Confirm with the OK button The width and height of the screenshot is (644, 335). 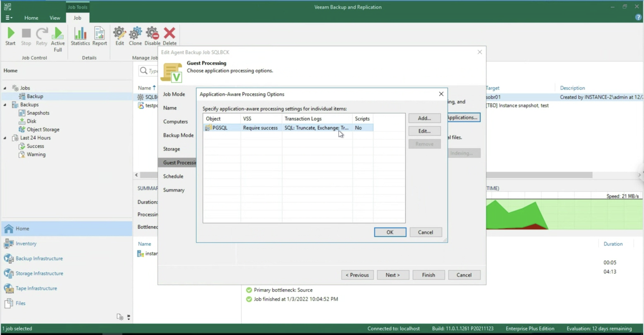(390, 232)
